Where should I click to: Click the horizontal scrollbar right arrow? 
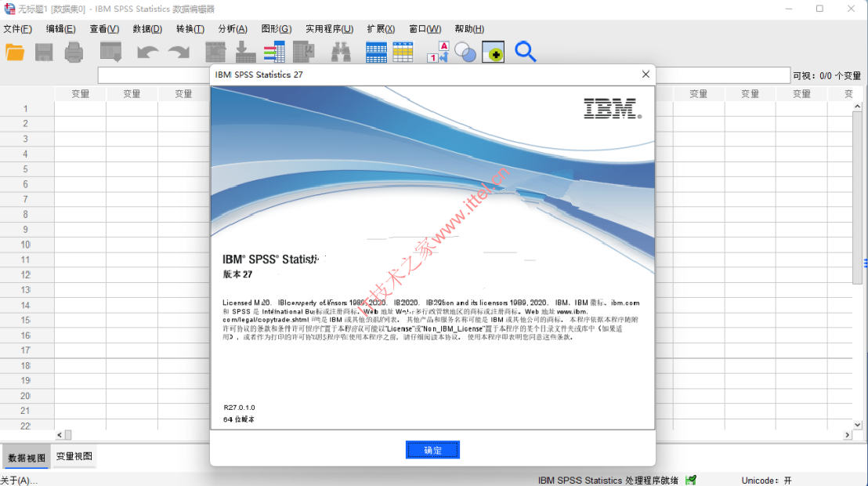coord(848,435)
